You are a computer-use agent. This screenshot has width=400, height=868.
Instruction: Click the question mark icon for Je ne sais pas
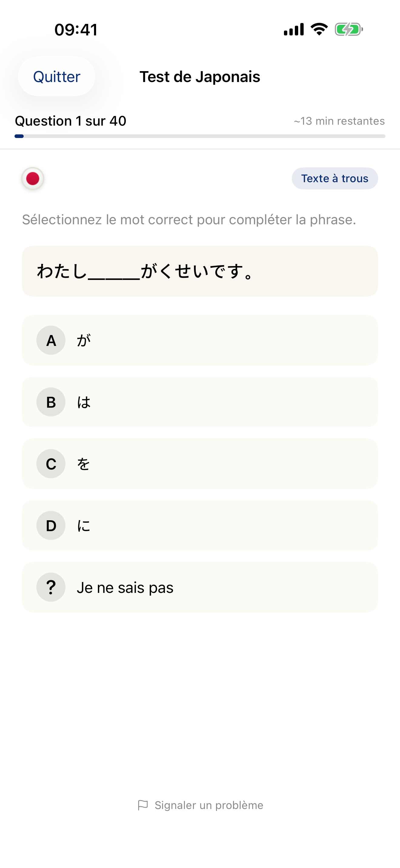point(51,587)
